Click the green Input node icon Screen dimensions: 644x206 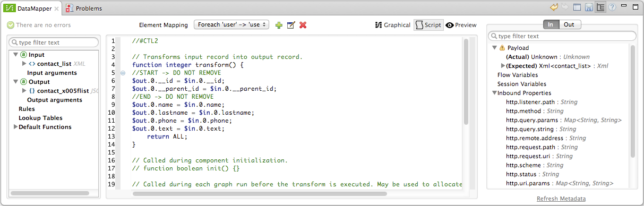(x=23, y=55)
